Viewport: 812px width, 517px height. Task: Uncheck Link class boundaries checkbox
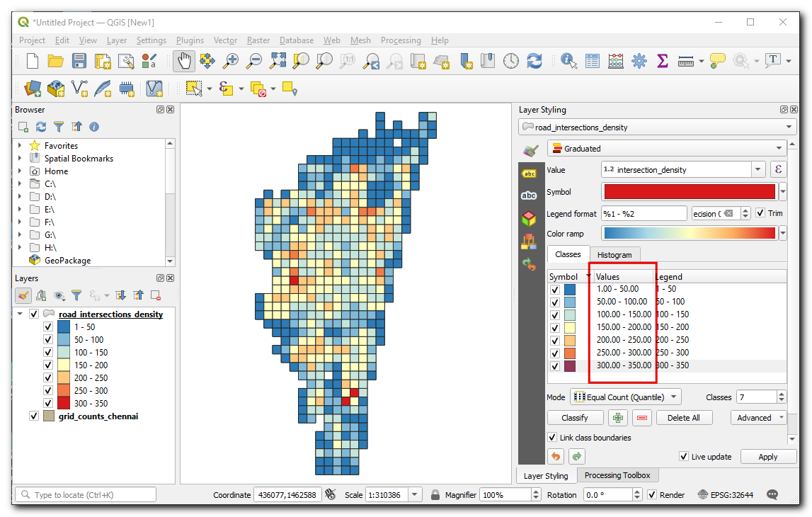(553, 438)
